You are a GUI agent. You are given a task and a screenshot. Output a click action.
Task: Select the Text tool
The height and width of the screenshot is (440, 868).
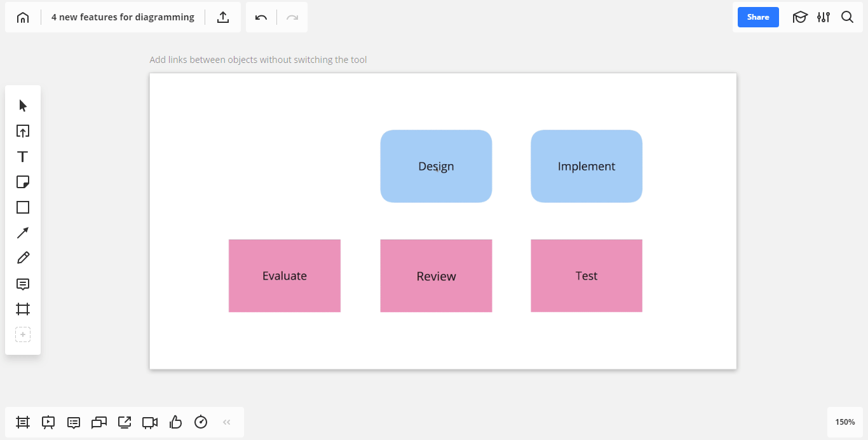23,156
